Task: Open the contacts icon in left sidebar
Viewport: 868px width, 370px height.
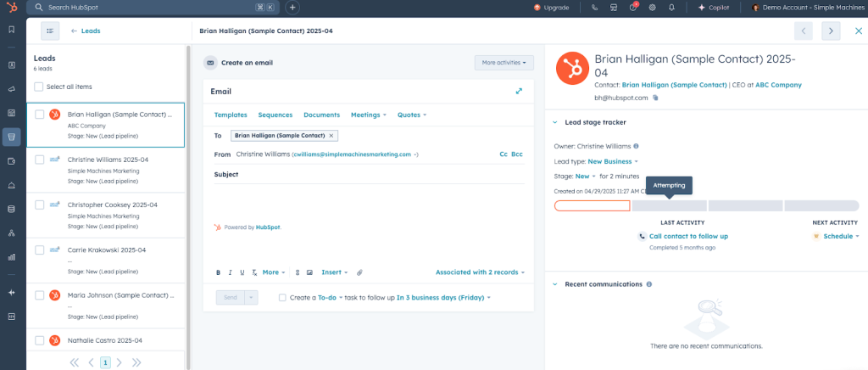Action: pos(11,64)
